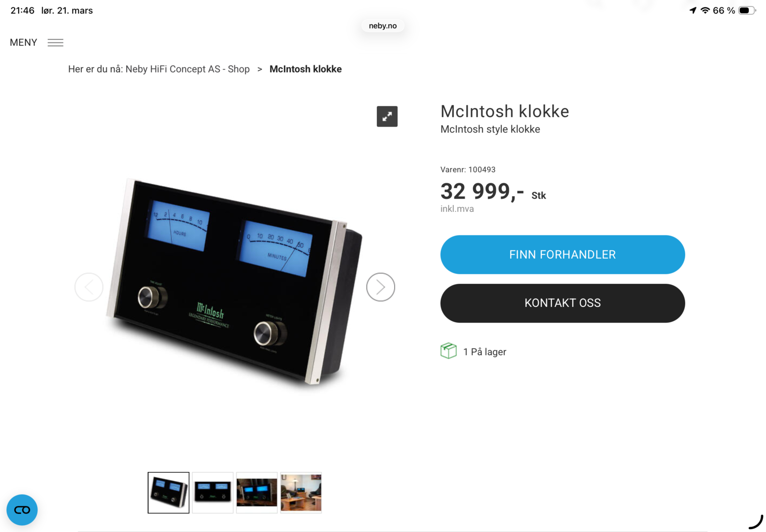Select the fourth living room thumbnail
Viewport: 766px width, 532px height.
click(301, 493)
